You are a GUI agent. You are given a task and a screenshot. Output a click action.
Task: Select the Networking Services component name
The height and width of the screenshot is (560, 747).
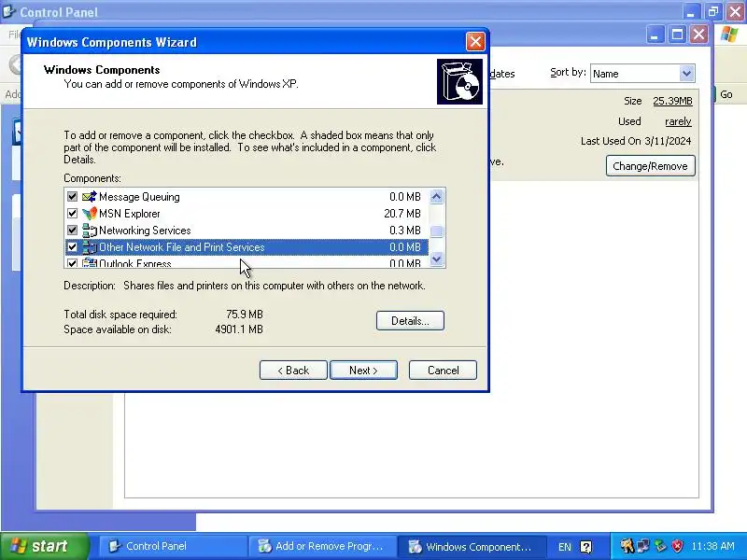tap(145, 231)
